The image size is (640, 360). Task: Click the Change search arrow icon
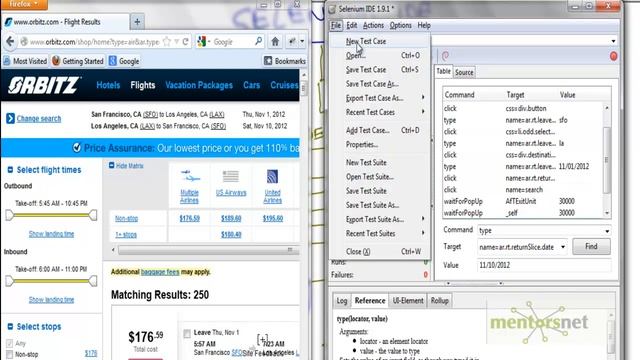click(10, 119)
